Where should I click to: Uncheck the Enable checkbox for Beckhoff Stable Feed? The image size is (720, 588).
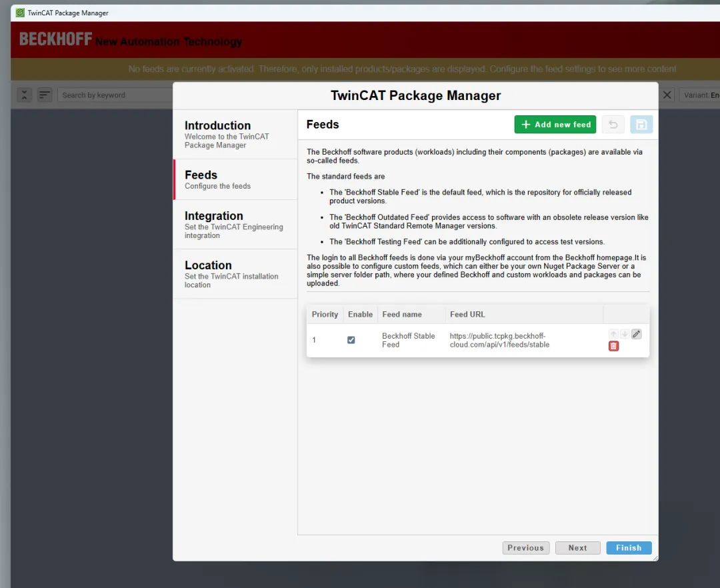351,340
